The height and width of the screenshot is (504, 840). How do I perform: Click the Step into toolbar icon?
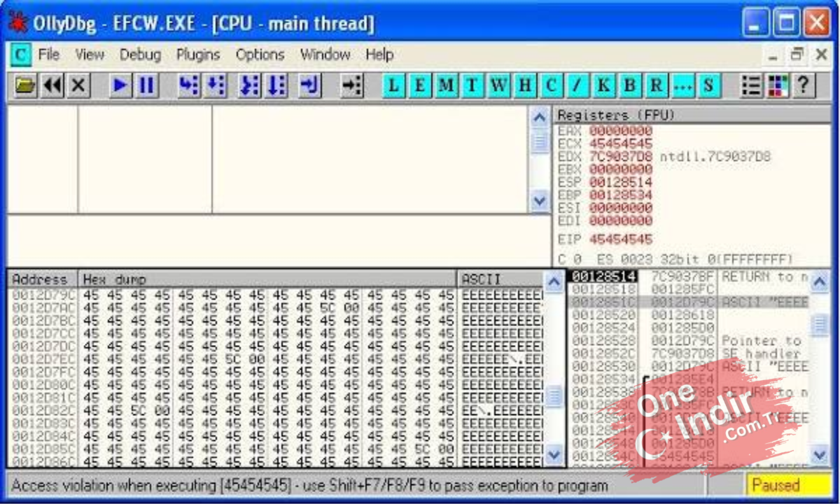188,85
